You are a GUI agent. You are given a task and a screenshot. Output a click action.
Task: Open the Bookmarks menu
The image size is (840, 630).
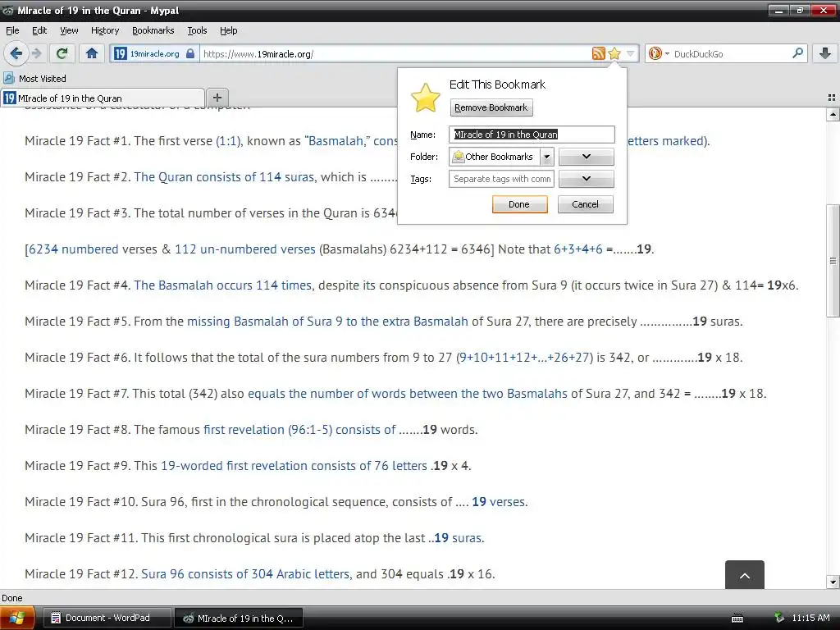pos(153,30)
